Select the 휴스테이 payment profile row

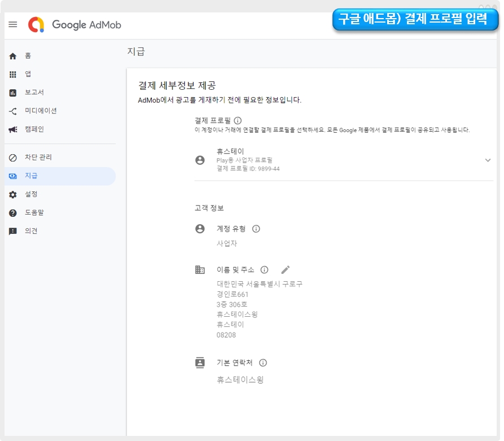pos(339,160)
